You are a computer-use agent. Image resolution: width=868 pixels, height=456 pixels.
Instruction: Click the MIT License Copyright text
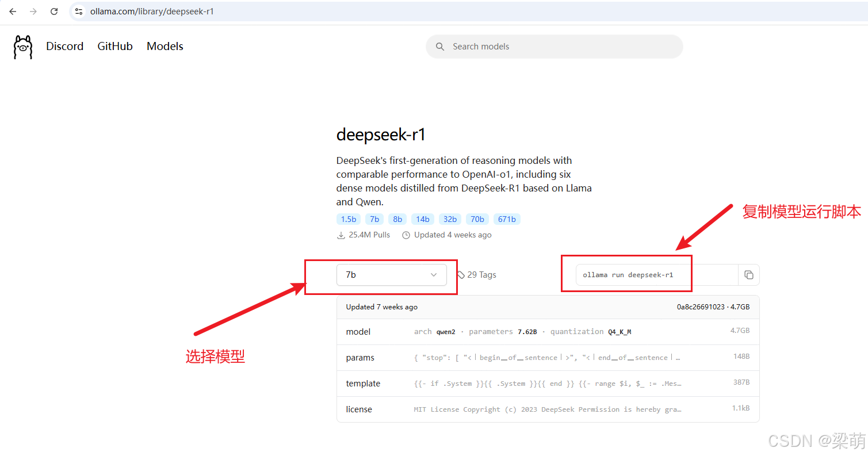(548, 409)
